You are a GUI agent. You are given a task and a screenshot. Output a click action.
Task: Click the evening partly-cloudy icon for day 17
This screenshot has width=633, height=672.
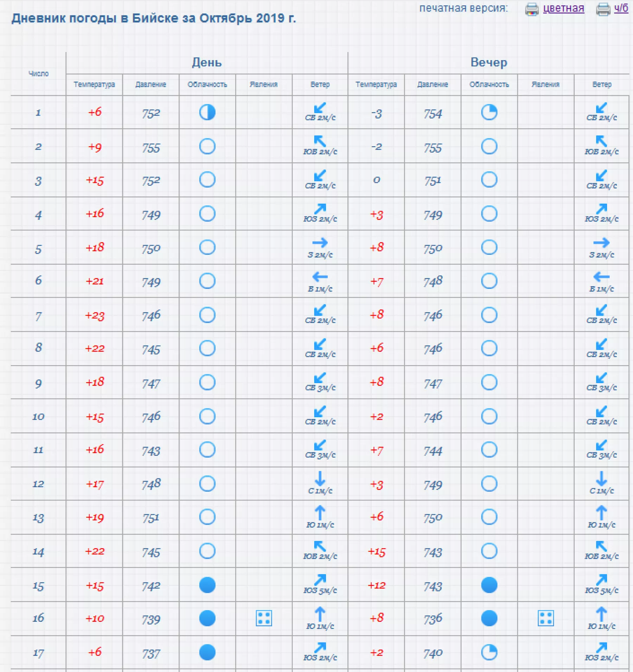pos(489,653)
